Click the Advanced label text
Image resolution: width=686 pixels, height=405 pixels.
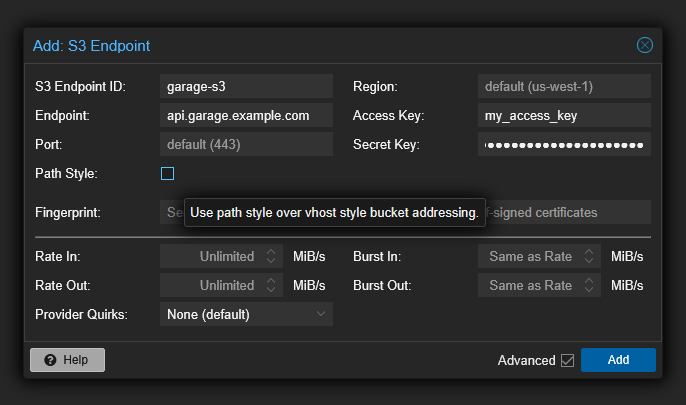[526, 360]
